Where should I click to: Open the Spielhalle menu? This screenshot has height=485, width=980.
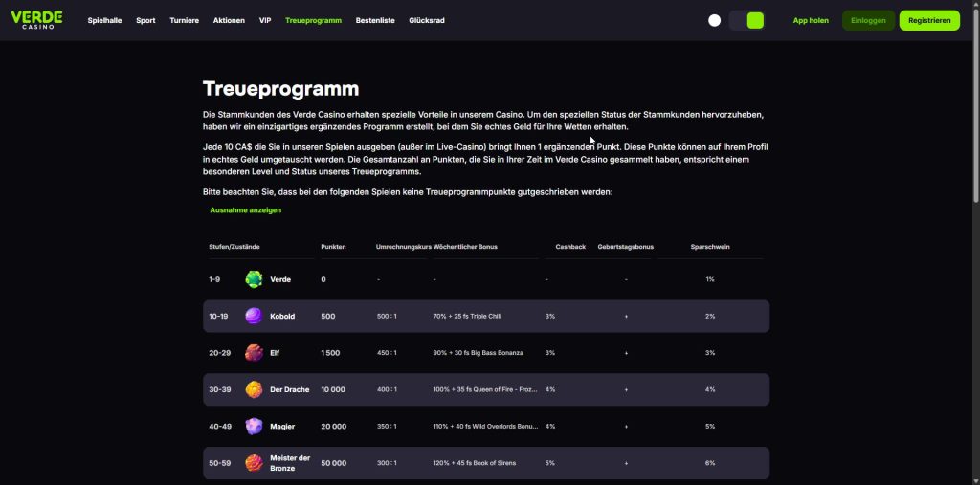104,21
